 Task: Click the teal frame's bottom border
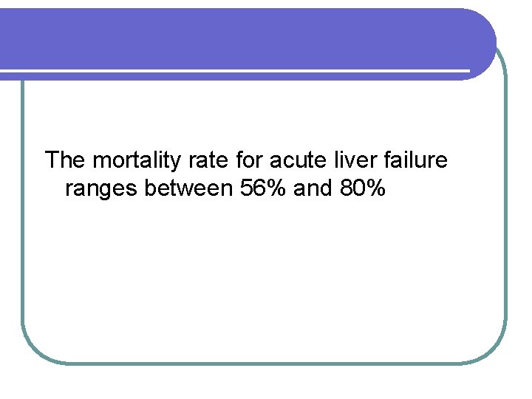click(266, 362)
